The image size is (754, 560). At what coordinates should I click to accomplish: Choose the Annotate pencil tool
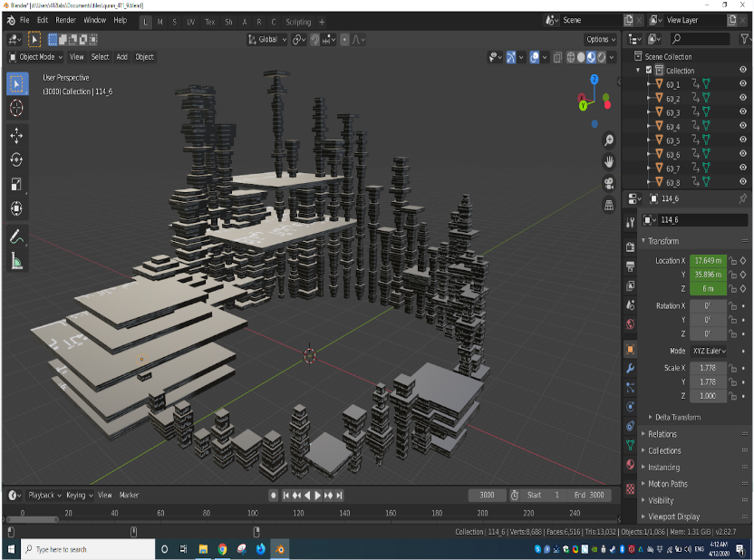[x=16, y=237]
